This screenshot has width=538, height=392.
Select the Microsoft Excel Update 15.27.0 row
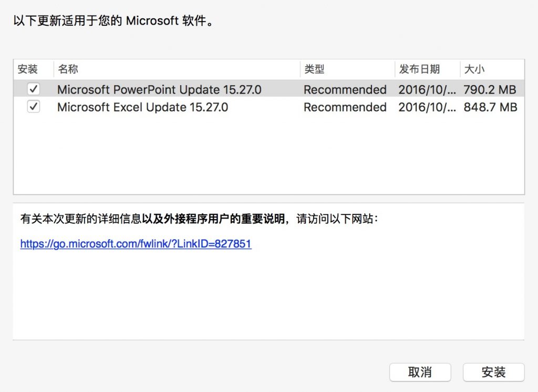(x=269, y=107)
